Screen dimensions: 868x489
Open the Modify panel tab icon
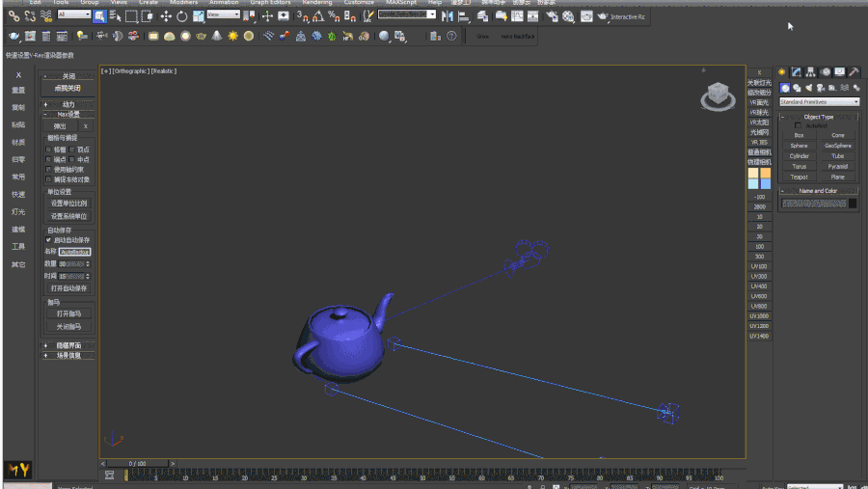[x=796, y=72]
